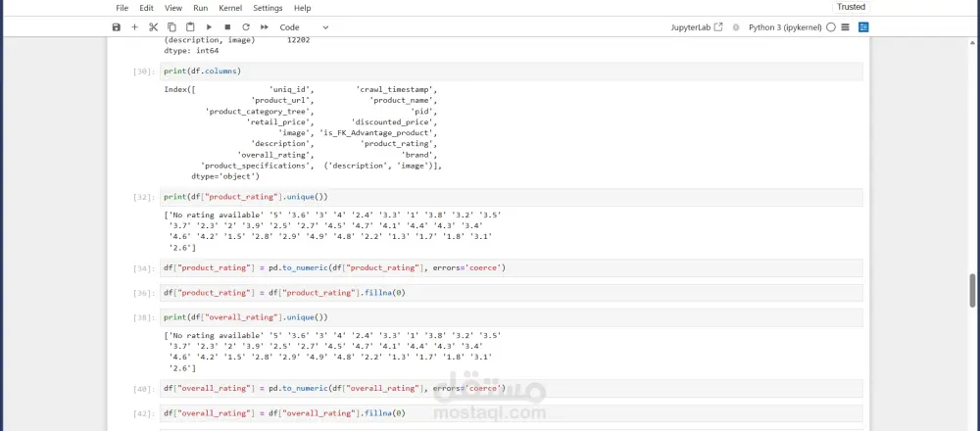The image size is (980, 431).
Task: Cut the selected cell with the scissors icon
Action: (153, 27)
